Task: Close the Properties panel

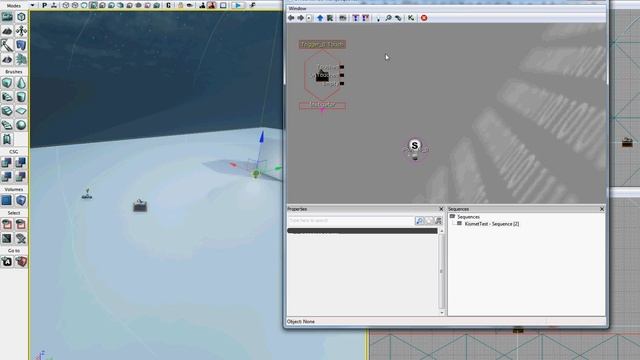Action: click(441, 209)
